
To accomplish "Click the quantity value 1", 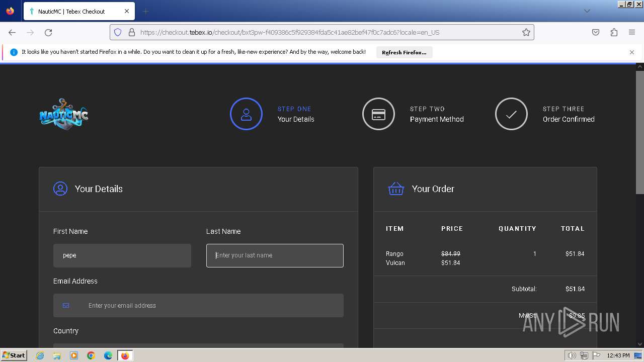I will [535, 254].
